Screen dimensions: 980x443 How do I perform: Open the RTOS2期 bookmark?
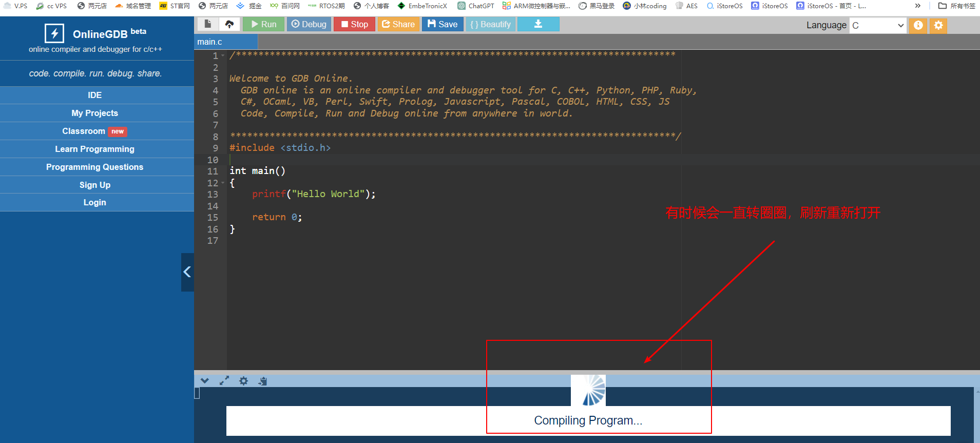click(326, 6)
